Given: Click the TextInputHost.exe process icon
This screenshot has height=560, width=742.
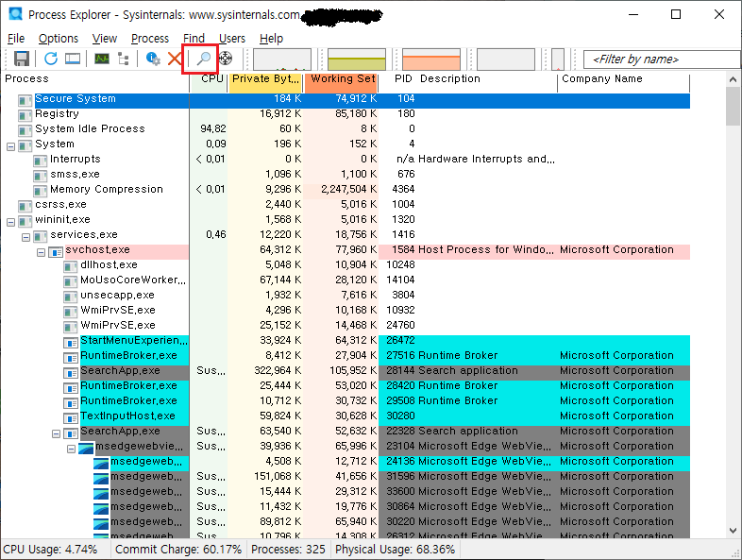Looking at the screenshot, I should pos(71,418).
